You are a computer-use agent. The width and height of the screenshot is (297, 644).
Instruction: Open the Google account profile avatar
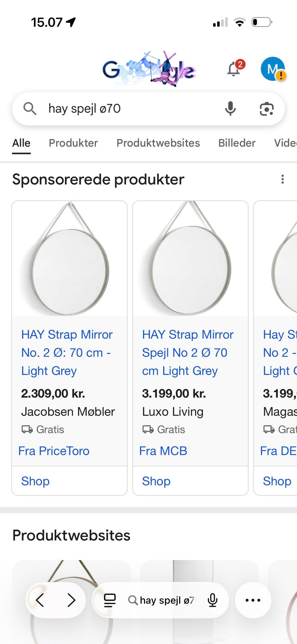click(x=273, y=69)
